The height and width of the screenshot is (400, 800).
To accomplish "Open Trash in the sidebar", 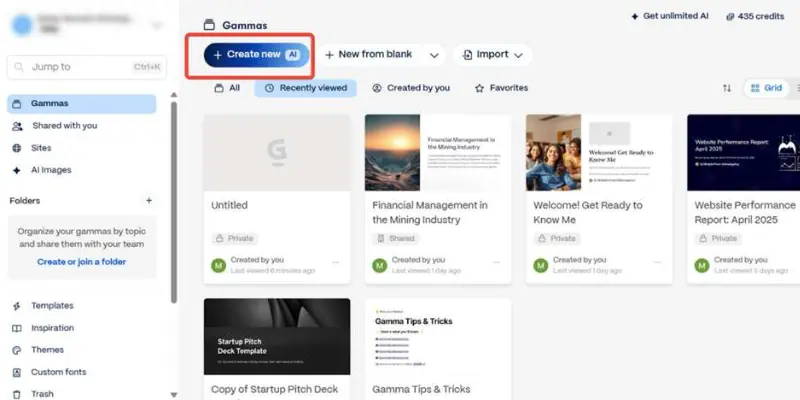I will 82,394.
